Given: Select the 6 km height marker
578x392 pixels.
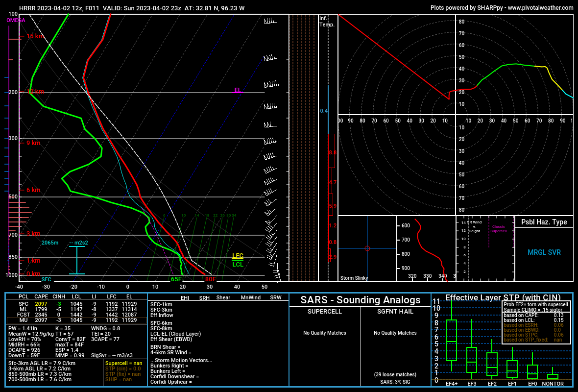Looking at the screenshot, I should (x=33, y=190).
